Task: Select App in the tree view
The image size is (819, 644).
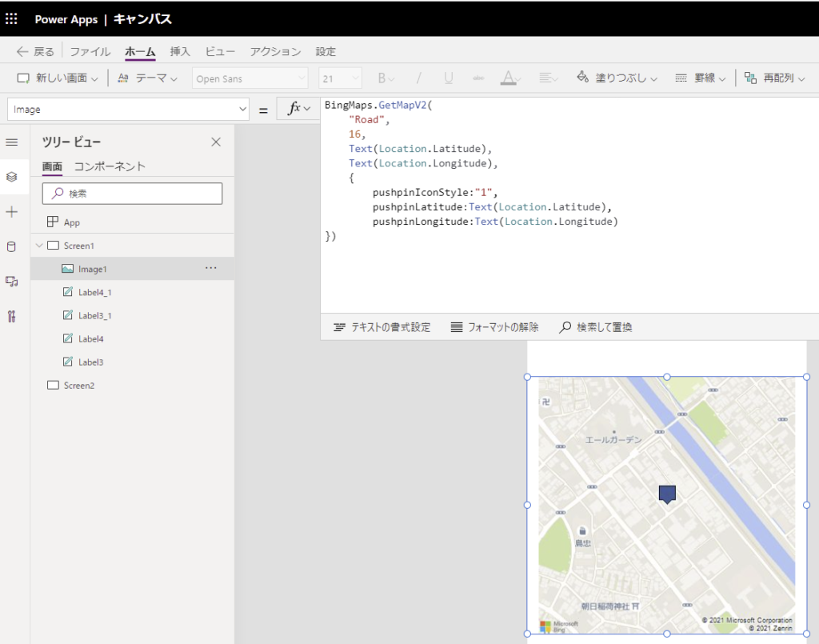Action: (x=132, y=222)
